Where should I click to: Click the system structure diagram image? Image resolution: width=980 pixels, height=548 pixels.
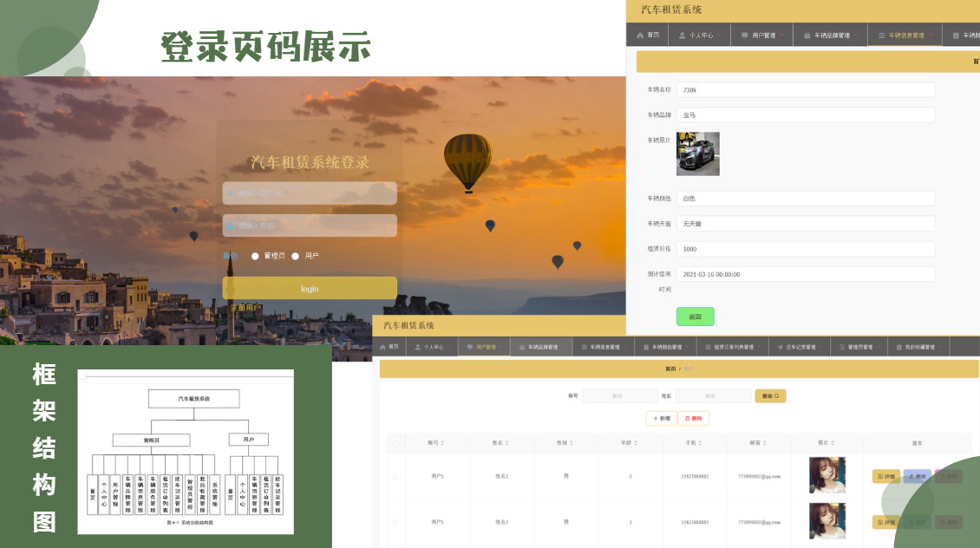point(186,452)
